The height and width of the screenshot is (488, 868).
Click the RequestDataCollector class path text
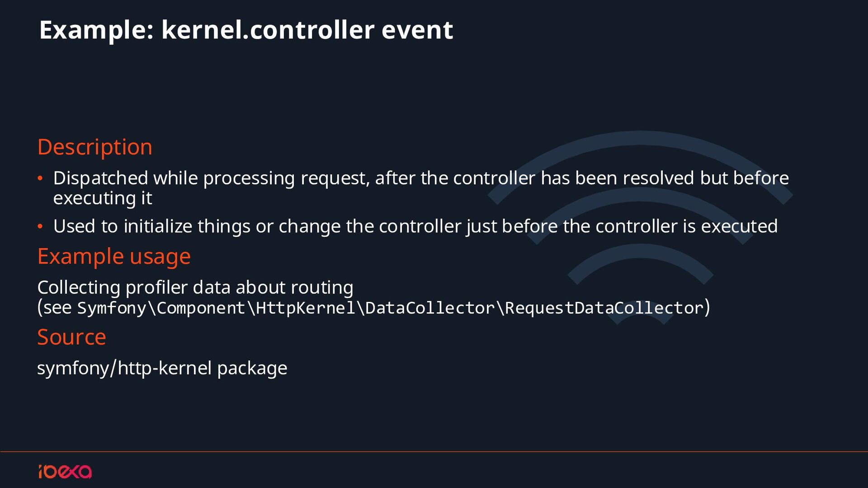pyautogui.click(x=391, y=308)
